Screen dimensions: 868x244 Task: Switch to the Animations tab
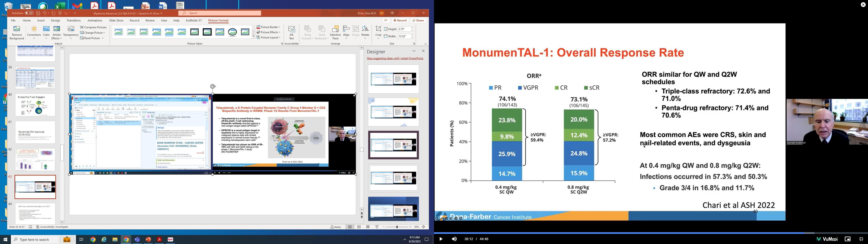coord(95,21)
